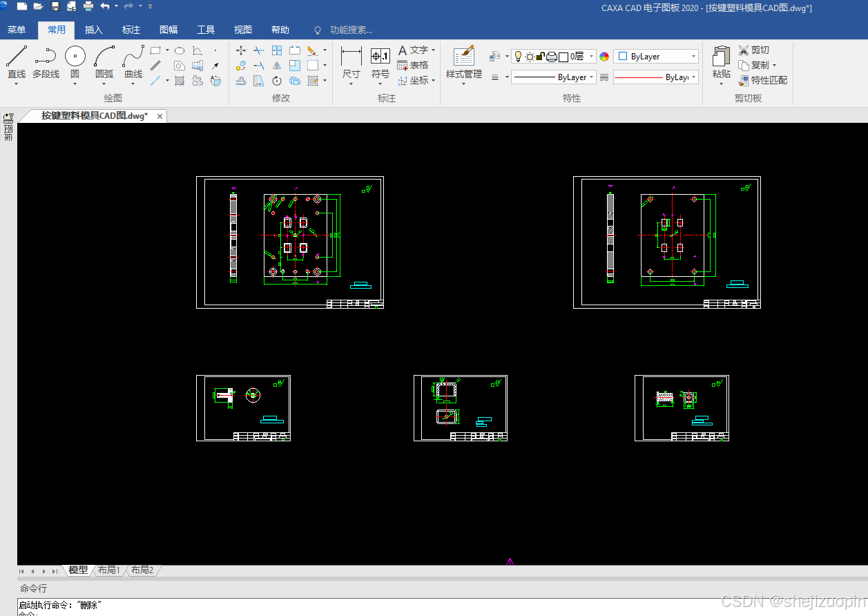Select the mirror tool
The height and width of the screenshot is (616, 868).
point(276,66)
